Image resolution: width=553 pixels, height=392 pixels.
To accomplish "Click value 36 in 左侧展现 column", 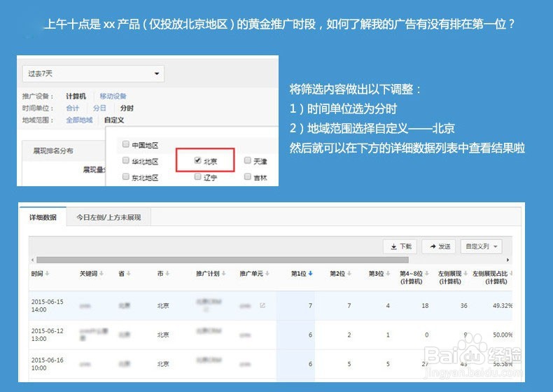I will coord(464,306).
